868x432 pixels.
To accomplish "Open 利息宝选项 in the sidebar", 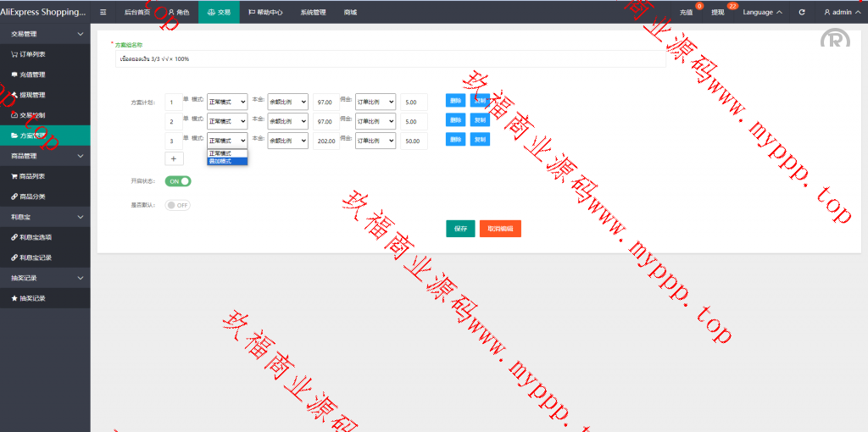I will (x=37, y=237).
